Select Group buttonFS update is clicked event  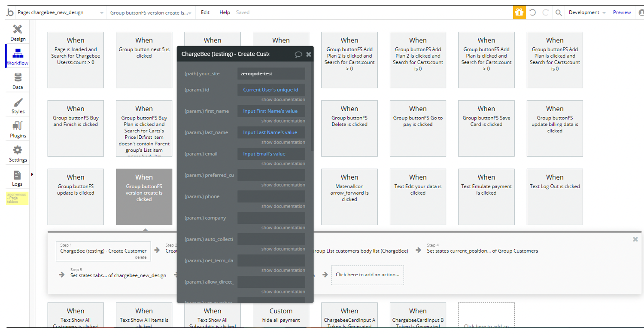pyautogui.click(x=76, y=197)
